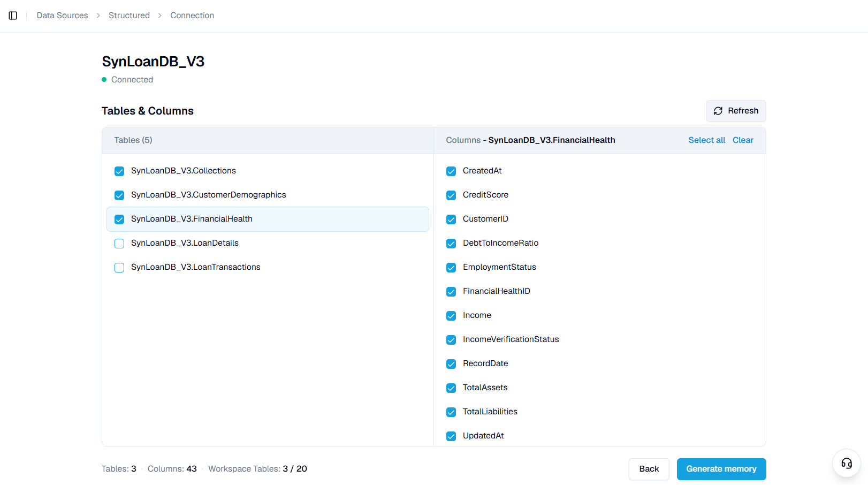Uncheck the CreatedAt column checkbox
The image size is (868, 485).
pyautogui.click(x=451, y=171)
